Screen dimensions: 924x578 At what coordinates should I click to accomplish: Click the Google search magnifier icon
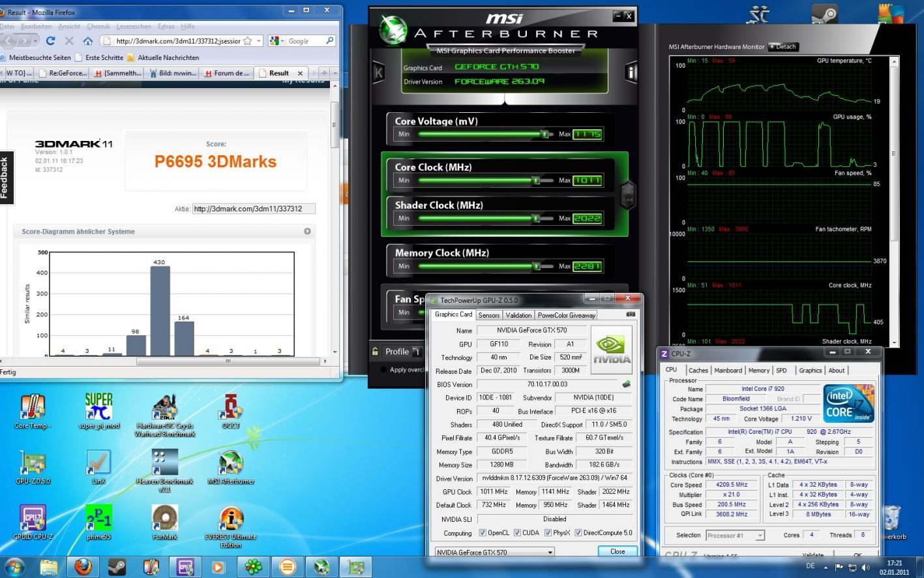329,40
